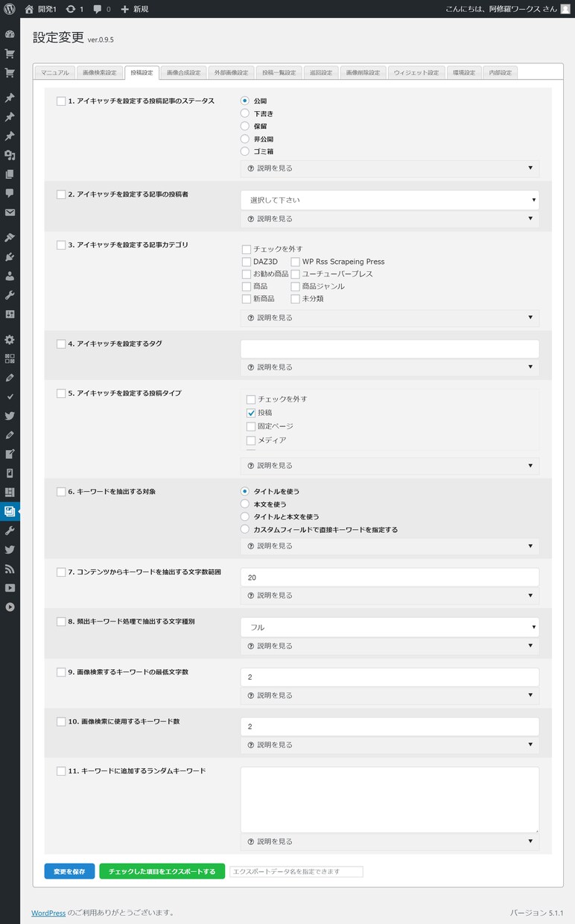
Task: Click the highlighted images plugin sidebar icon
Action: click(10, 511)
